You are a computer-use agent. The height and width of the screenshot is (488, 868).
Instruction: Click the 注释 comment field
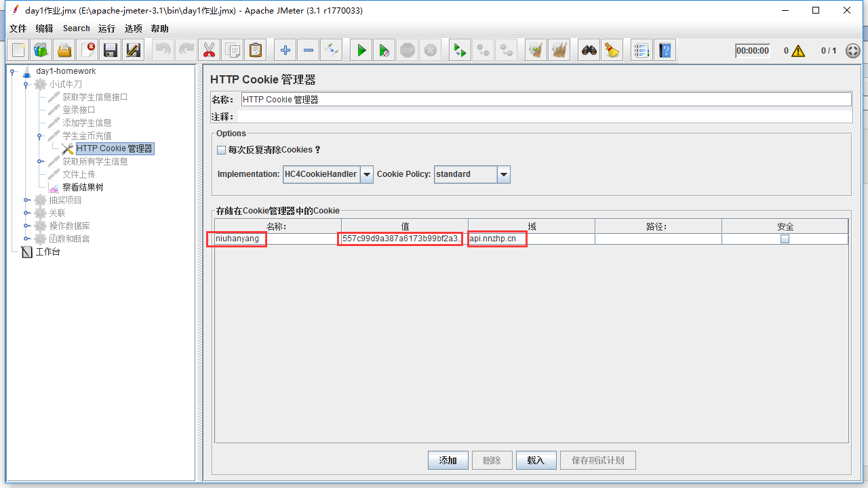coord(545,117)
